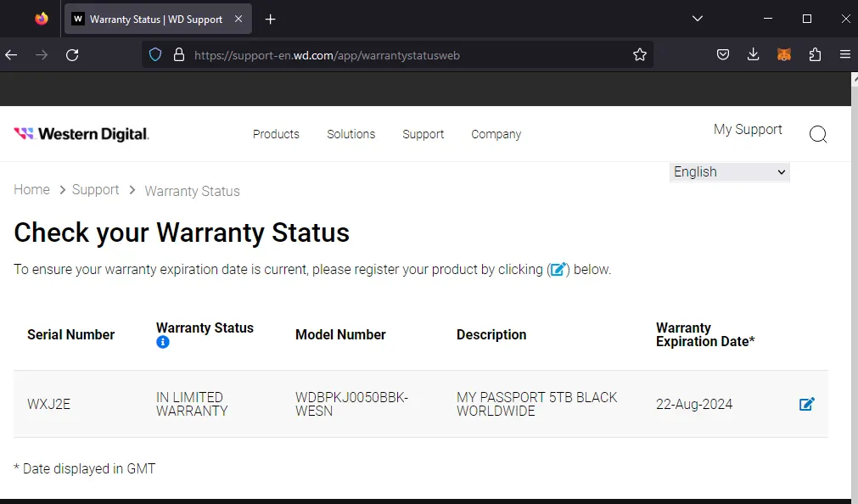Open the Support navigation menu

tap(423, 134)
